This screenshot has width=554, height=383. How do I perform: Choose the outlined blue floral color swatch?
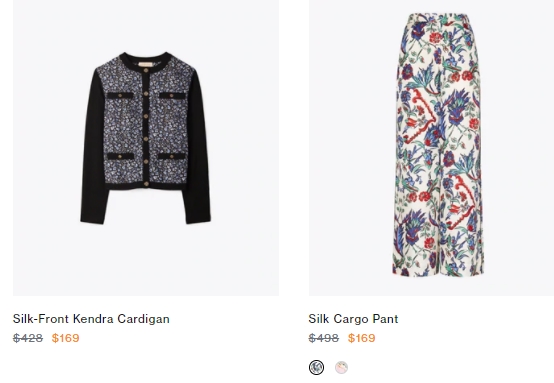(316, 367)
